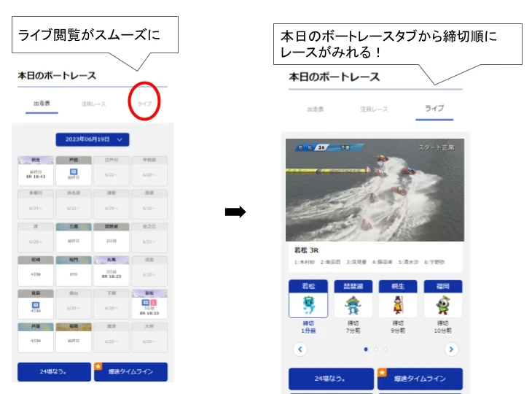
Task: Play the 若松 3R live race video
Action: (x=375, y=190)
